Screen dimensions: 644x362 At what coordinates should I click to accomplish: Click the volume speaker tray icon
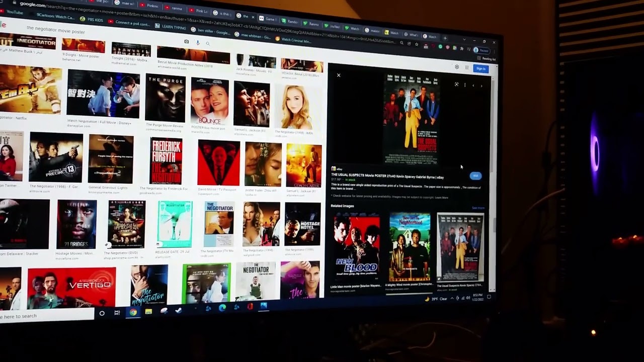(x=468, y=298)
